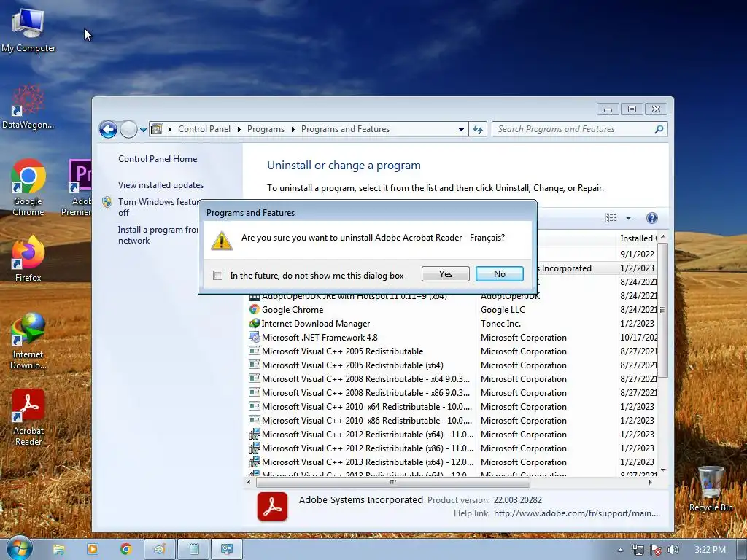Expand arrow after Programs breadcrumb
This screenshot has width=747, height=560.
tap(293, 129)
